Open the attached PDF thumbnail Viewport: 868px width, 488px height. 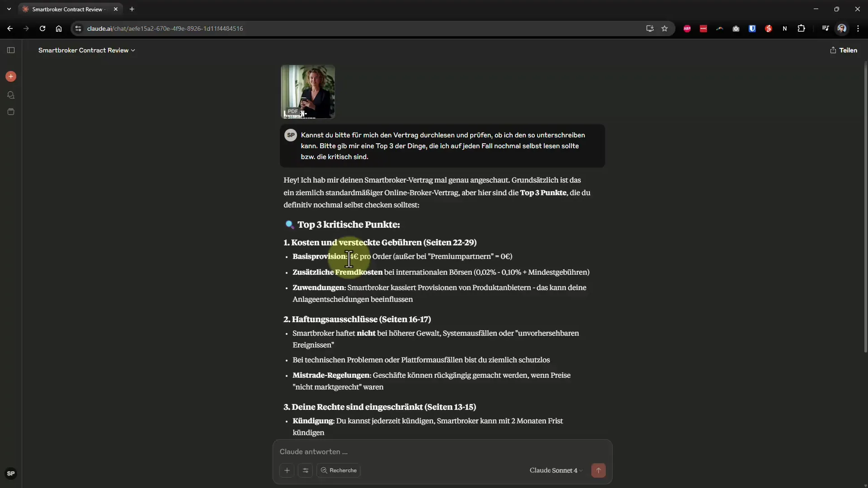pos(308,92)
